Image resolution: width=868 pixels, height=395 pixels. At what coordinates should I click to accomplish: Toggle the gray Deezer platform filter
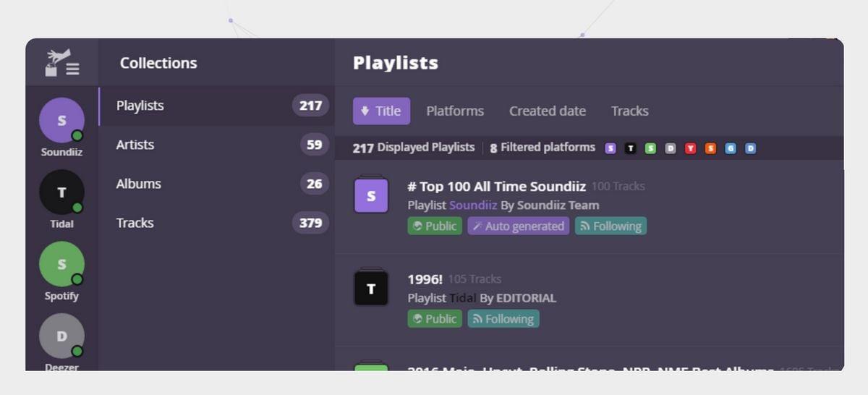click(x=671, y=148)
